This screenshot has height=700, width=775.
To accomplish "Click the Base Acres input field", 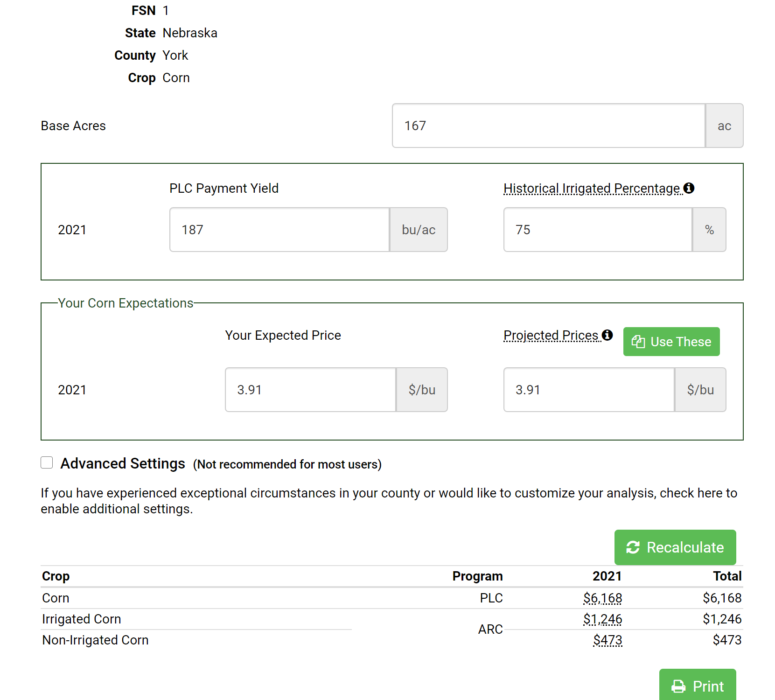I will [x=548, y=126].
